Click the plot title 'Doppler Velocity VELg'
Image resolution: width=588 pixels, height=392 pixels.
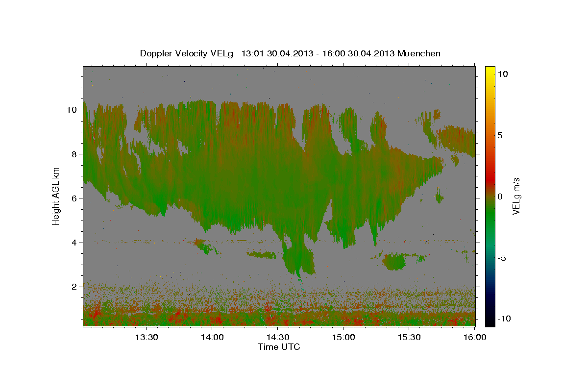pos(186,53)
